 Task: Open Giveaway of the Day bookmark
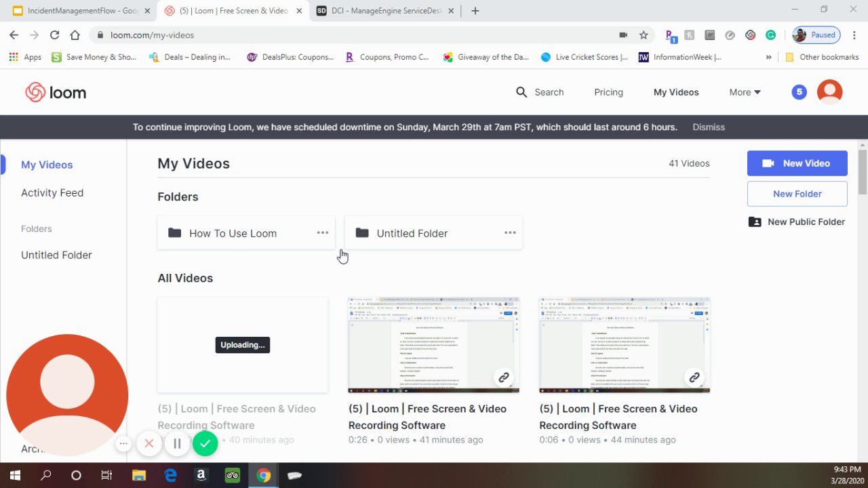pos(486,57)
